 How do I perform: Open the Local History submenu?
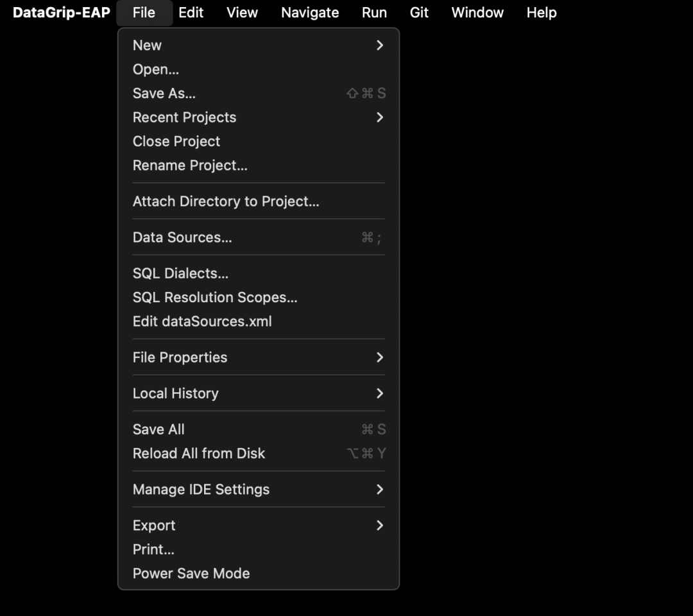tap(259, 393)
